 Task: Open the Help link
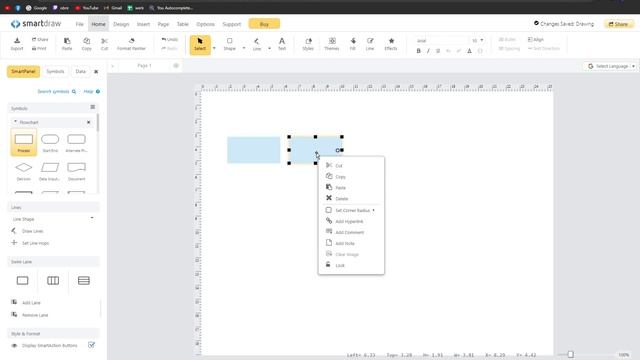pyautogui.click(x=91, y=91)
